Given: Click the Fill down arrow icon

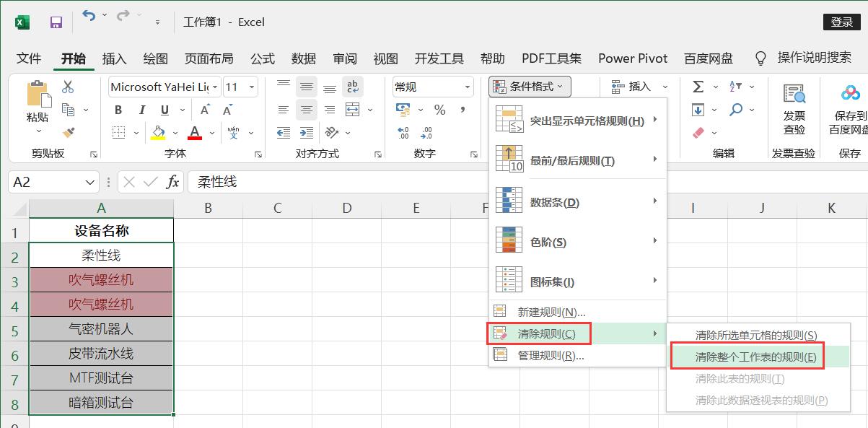Looking at the screenshot, I should pos(698,110).
